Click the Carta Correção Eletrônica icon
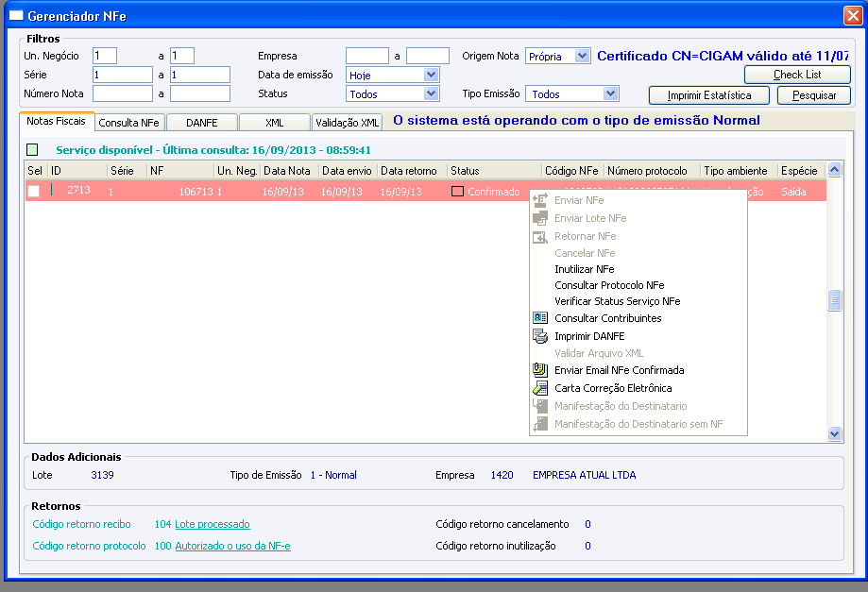 click(x=539, y=388)
